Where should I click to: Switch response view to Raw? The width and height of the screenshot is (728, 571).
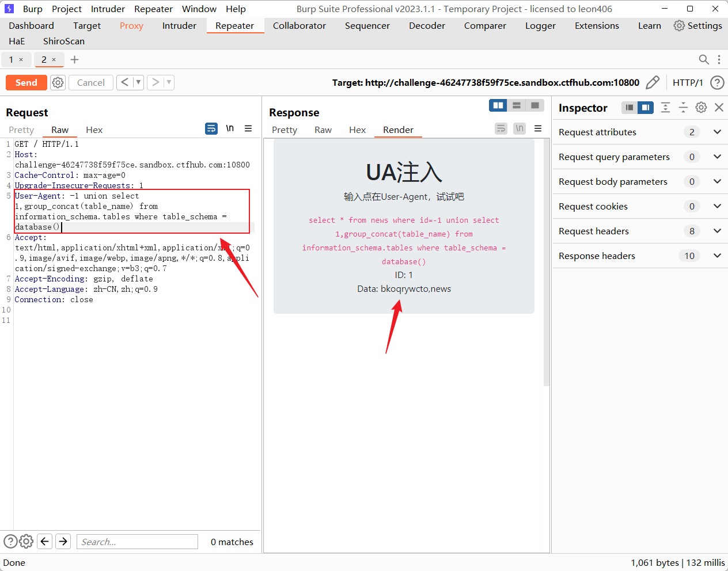323,130
